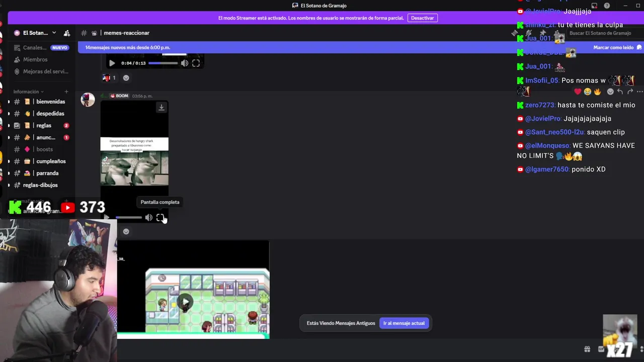This screenshot has height=362, width=644.
Task: Click plus icon to add channel in Información
Action: coord(66,92)
